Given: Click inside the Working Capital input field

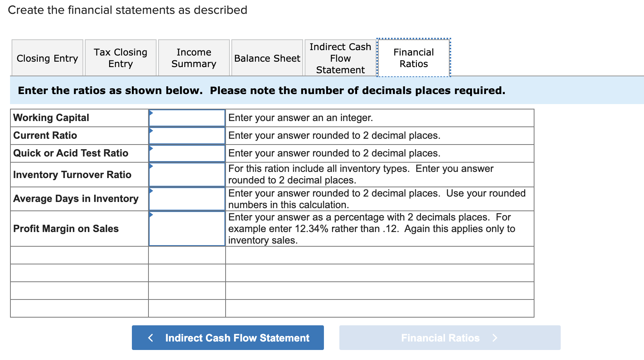Looking at the screenshot, I should click(187, 118).
